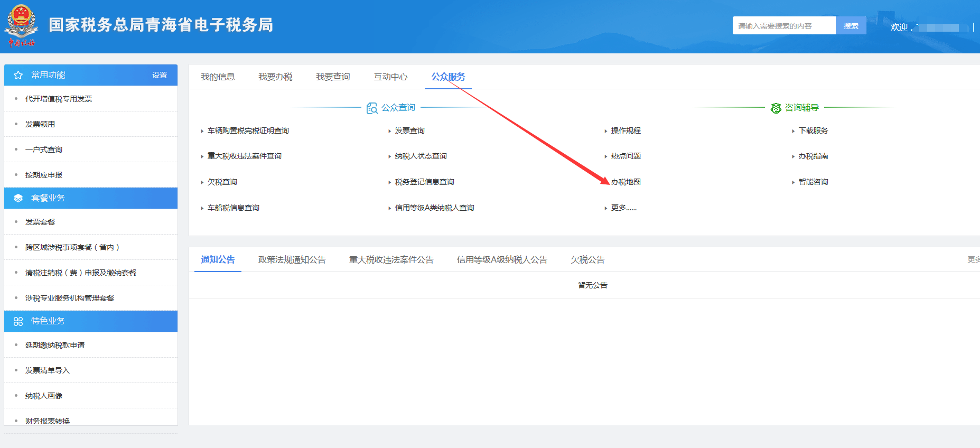
Task: Click the layers icon beside 套餐业务
Action: pyautogui.click(x=18, y=198)
